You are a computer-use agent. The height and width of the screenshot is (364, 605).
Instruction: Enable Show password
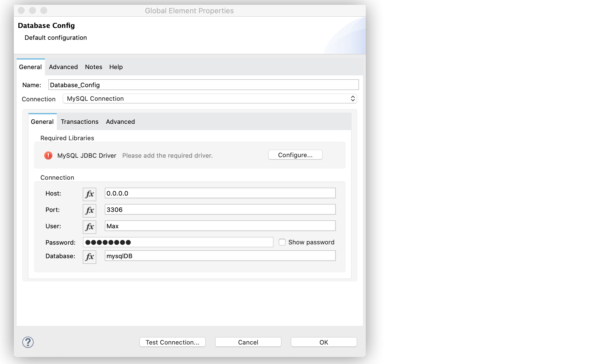282,242
